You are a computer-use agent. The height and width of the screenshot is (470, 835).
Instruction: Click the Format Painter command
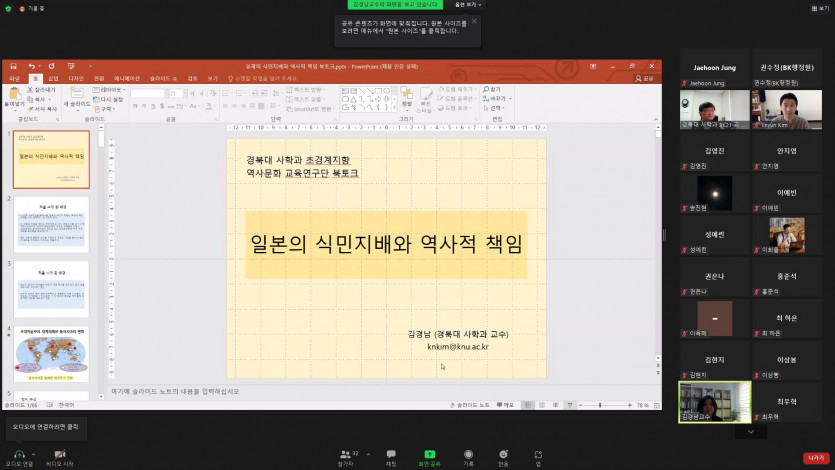click(42, 109)
